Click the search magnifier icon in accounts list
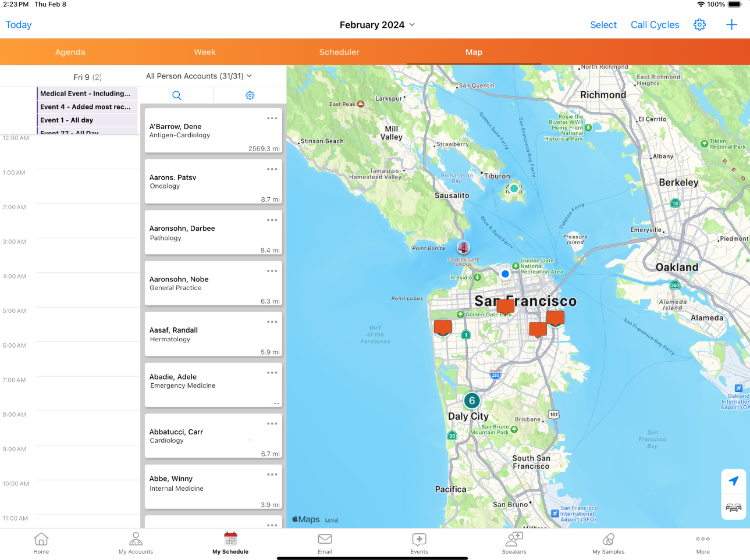This screenshot has height=560, width=750. pyautogui.click(x=177, y=95)
